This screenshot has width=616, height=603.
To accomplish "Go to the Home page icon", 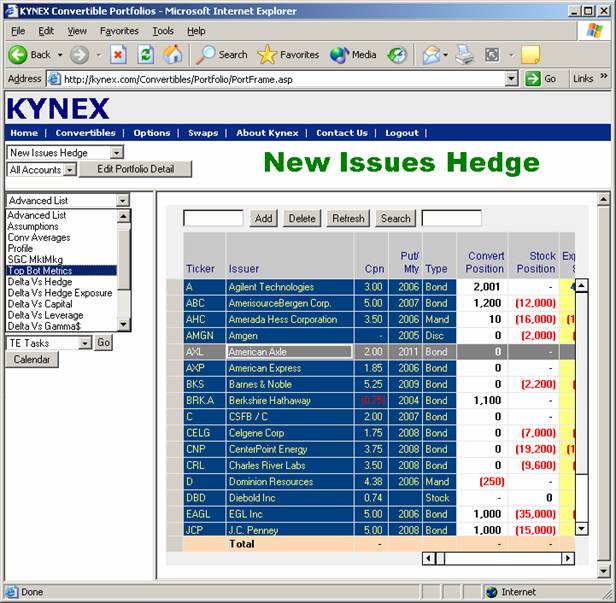I will tap(173, 54).
